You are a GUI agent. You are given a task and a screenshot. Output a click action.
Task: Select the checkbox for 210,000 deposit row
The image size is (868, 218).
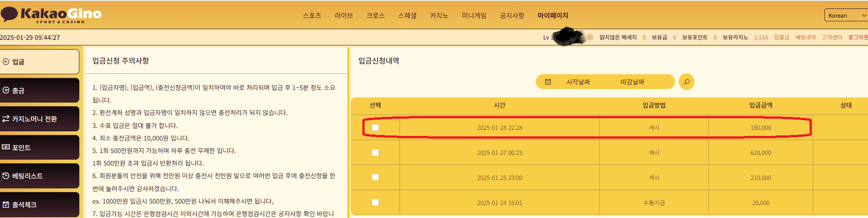(x=375, y=177)
